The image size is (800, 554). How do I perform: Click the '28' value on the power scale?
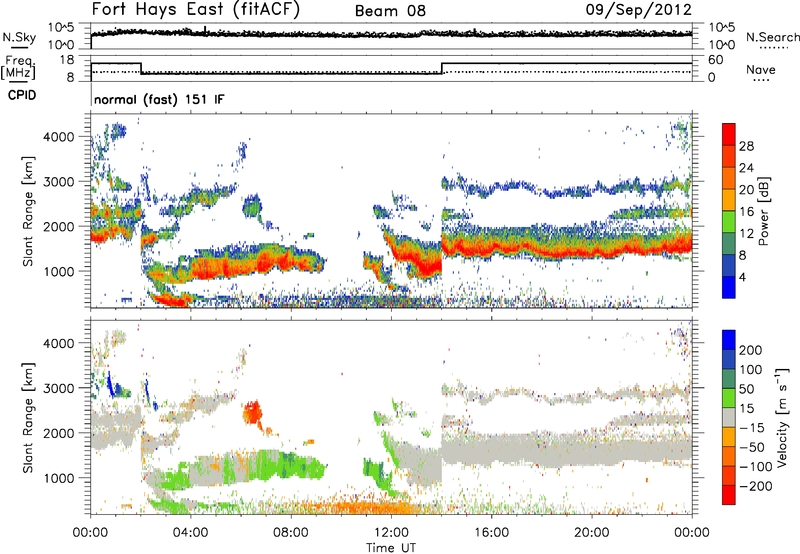[746, 146]
